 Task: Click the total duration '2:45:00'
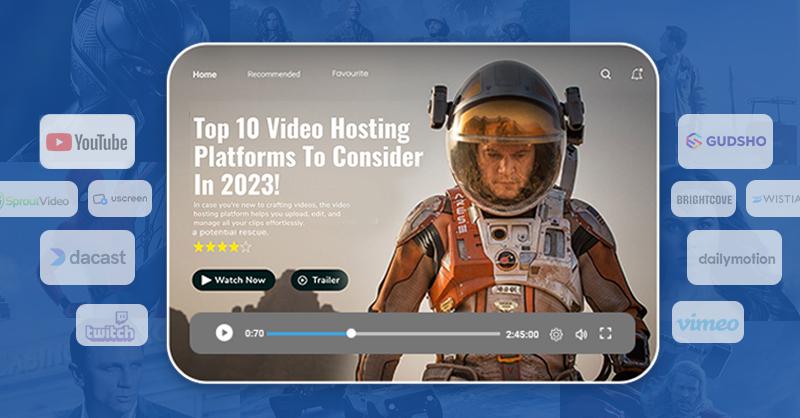click(x=522, y=334)
